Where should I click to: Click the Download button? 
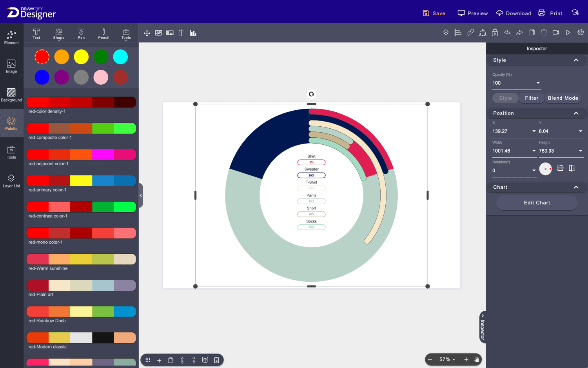tap(514, 13)
